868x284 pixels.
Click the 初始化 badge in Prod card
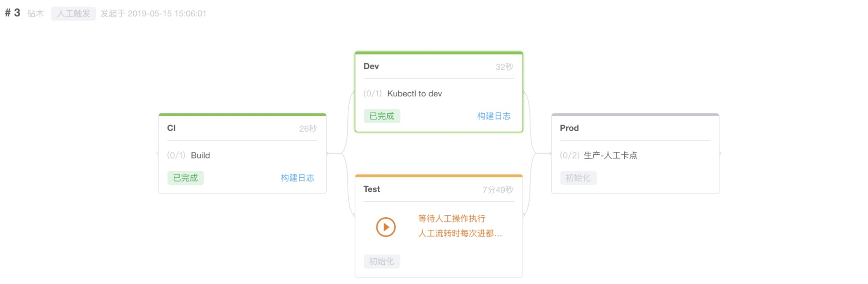tap(578, 178)
